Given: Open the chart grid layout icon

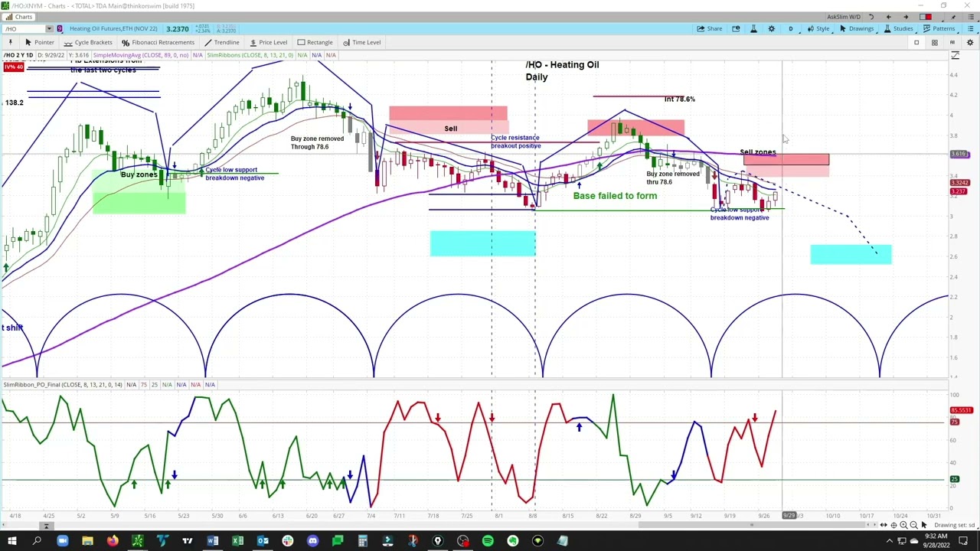Looking at the screenshot, I should coord(934,42).
